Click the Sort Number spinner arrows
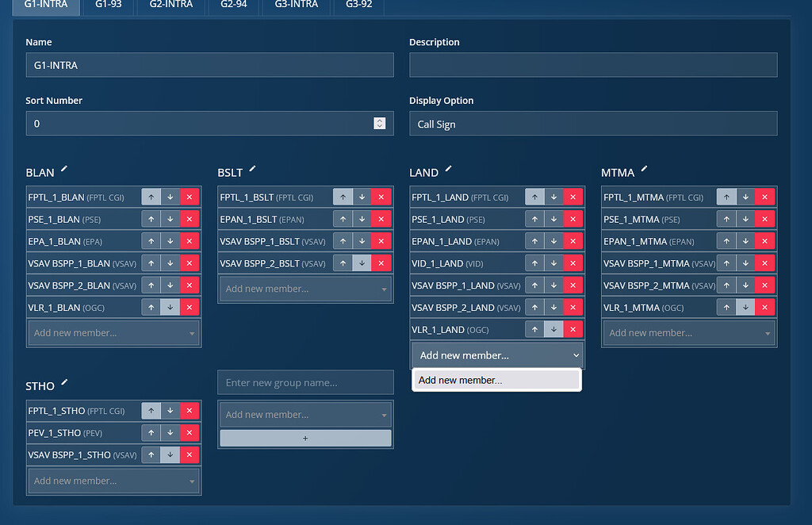The height and width of the screenshot is (525, 812). click(x=380, y=123)
